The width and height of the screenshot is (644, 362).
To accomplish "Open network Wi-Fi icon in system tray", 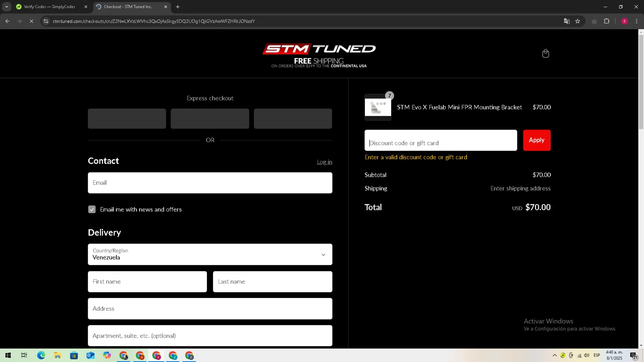I will coord(579,355).
